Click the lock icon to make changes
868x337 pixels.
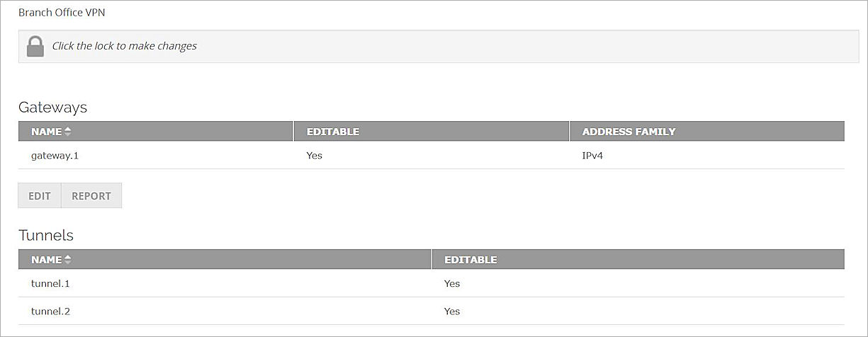click(35, 47)
